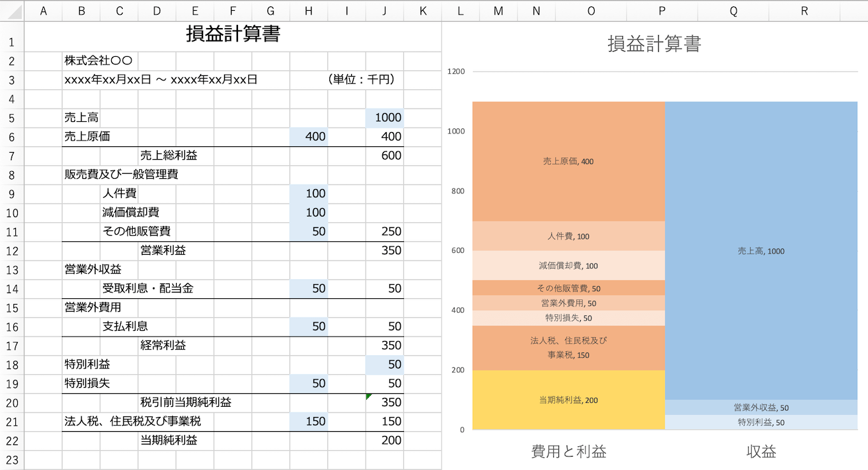Click the 350 value in the 営業利益 row

(x=385, y=251)
